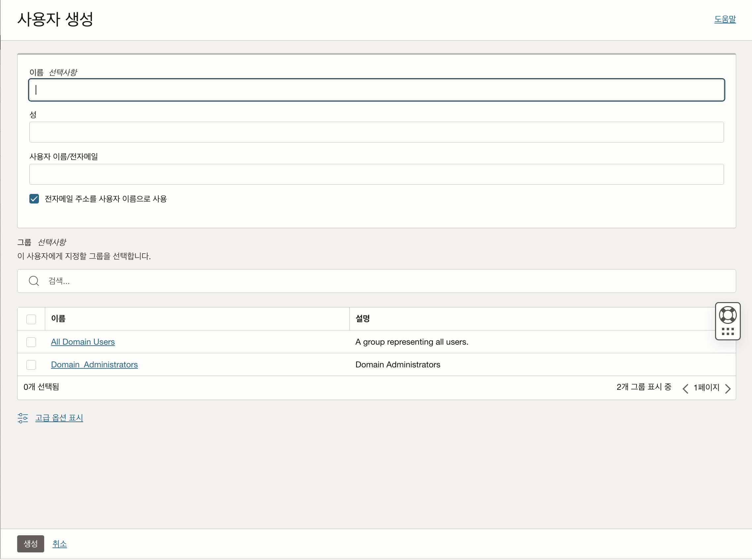752x560 pixels.
Task: Open the All Domain Users link
Action: click(x=83, y=342)
